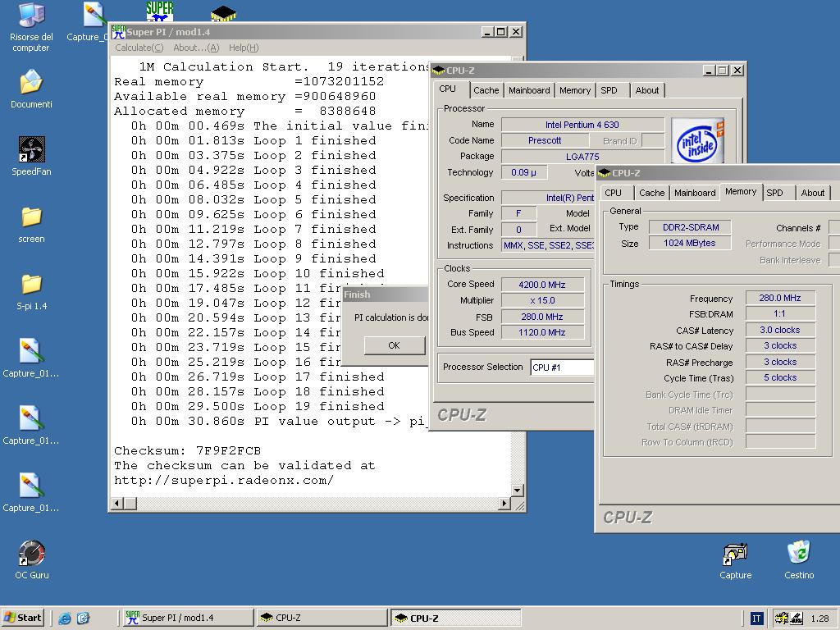Launch OC Guru desktop shortcut
Image resolution: width=840 pixels, height=630 pixels.
click(32, 559)
